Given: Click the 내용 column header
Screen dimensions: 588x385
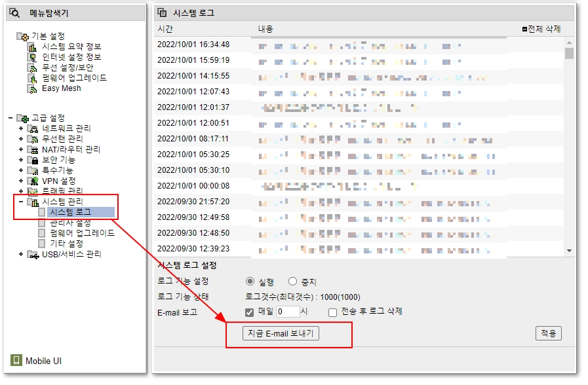Looking at the screenshot, I should 265,29.
